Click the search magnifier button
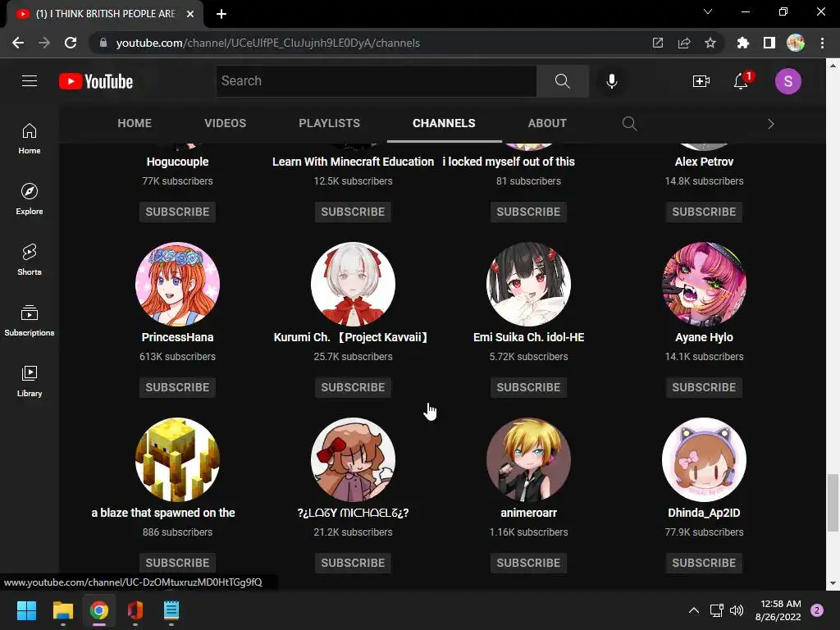 pos(563,81)
